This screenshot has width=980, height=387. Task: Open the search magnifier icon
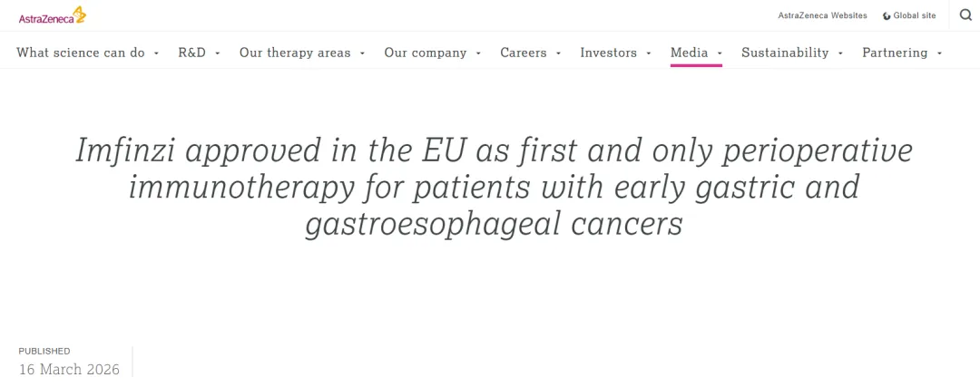pyautogui.click(x=965, y=15)
